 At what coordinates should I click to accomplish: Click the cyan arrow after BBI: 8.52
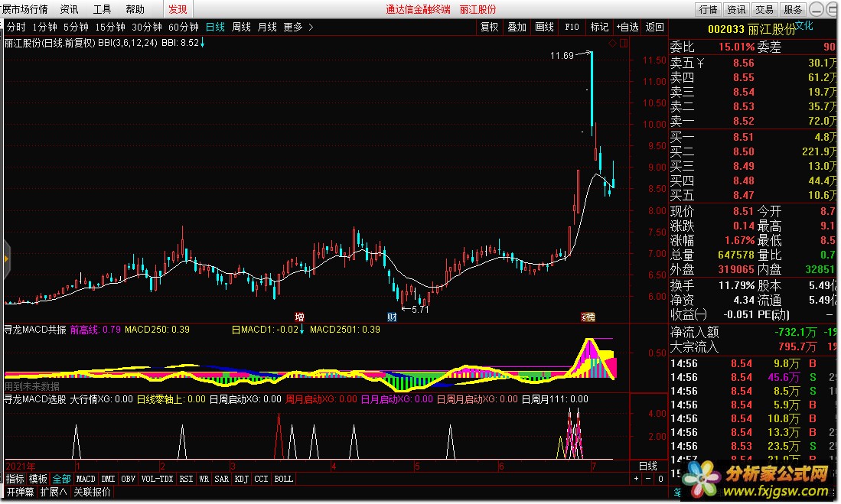(x=203, y=43)
